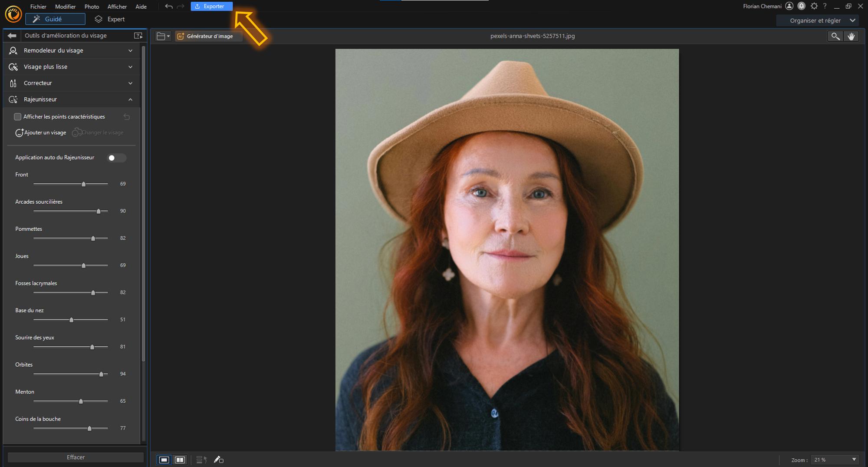Click the back arrow above the tools panel
This screenshot has height=467, width=868.
pyautogui.click(x=12, y=35)
